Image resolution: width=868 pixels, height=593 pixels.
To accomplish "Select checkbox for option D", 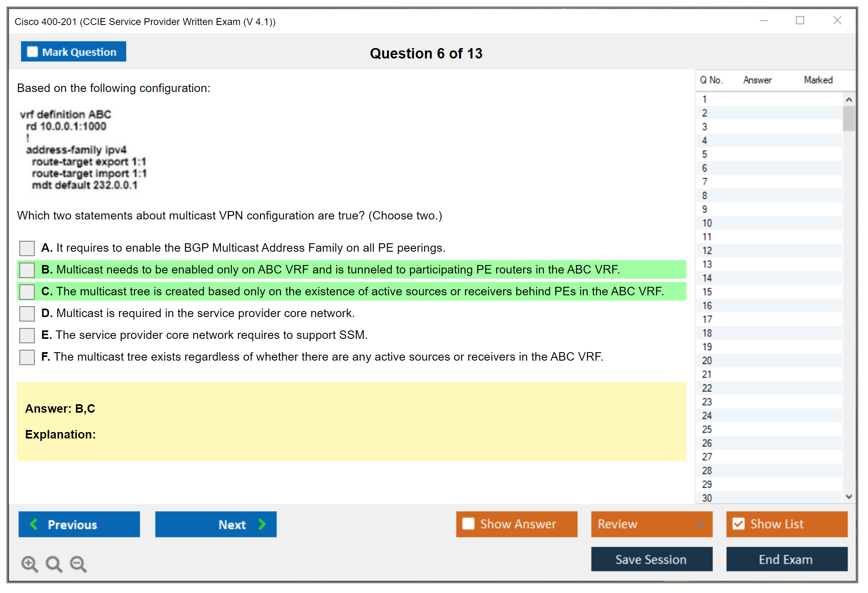I will [27, 313].
